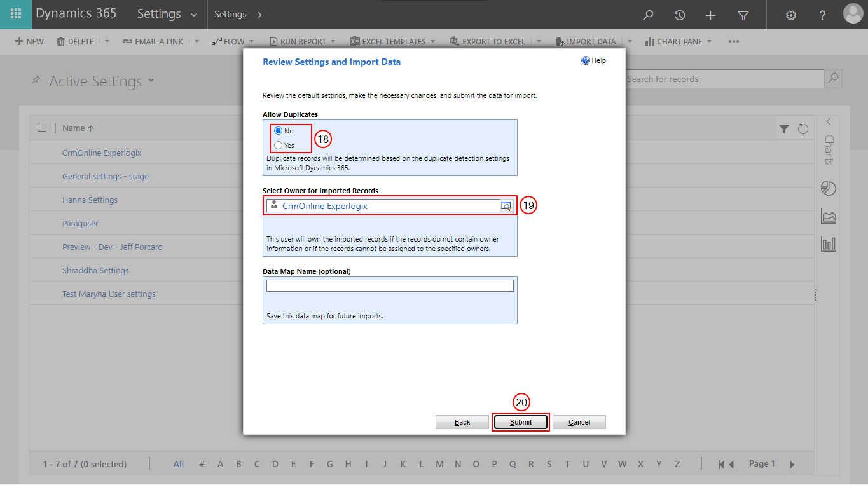Expand the Charts pane chevron

(829, 121)
